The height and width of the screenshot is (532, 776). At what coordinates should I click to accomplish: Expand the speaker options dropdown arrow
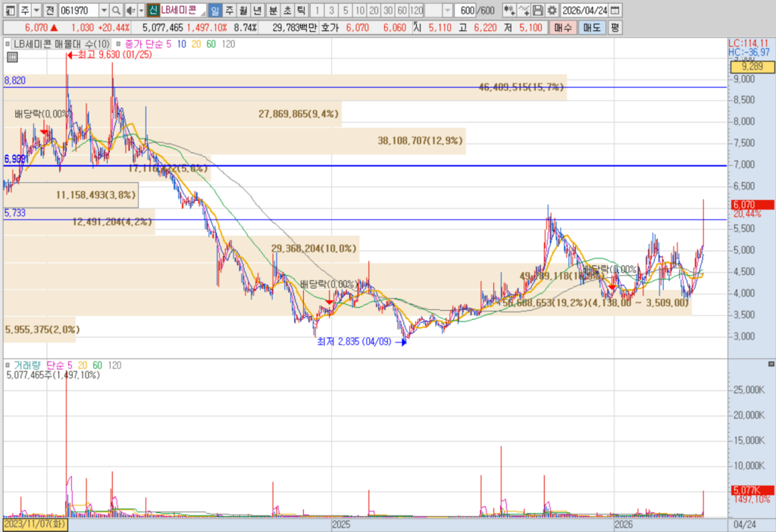(141, 11)
